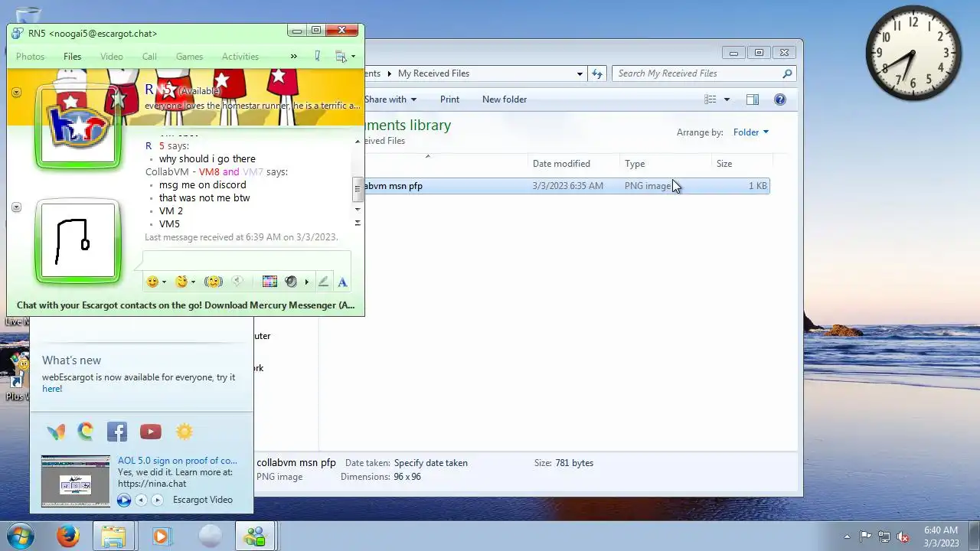Select the Call tab in chat window
This screenshot has height=551, width=980.
pyautogui.click(x=149, y=57)
